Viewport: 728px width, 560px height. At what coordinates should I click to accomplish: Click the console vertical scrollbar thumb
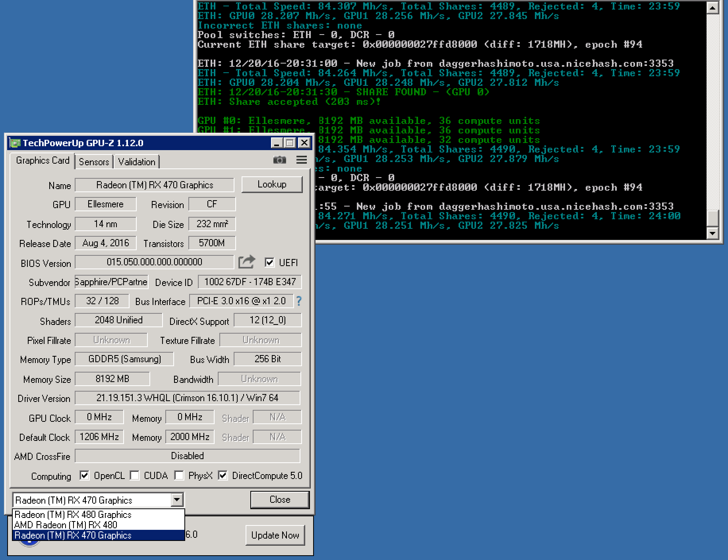click(x=713, y=218)
